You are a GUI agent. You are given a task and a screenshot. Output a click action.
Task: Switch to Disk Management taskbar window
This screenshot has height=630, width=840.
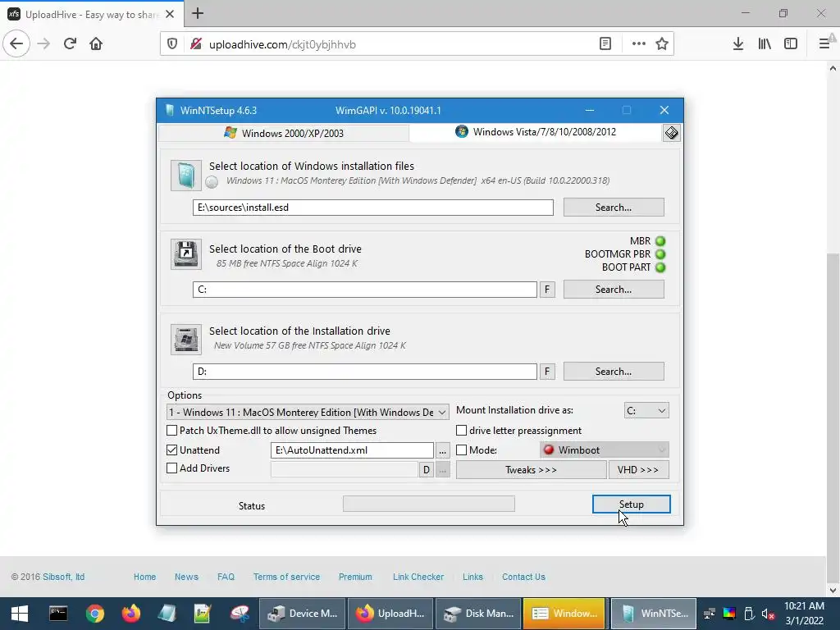tap(478, 614)
